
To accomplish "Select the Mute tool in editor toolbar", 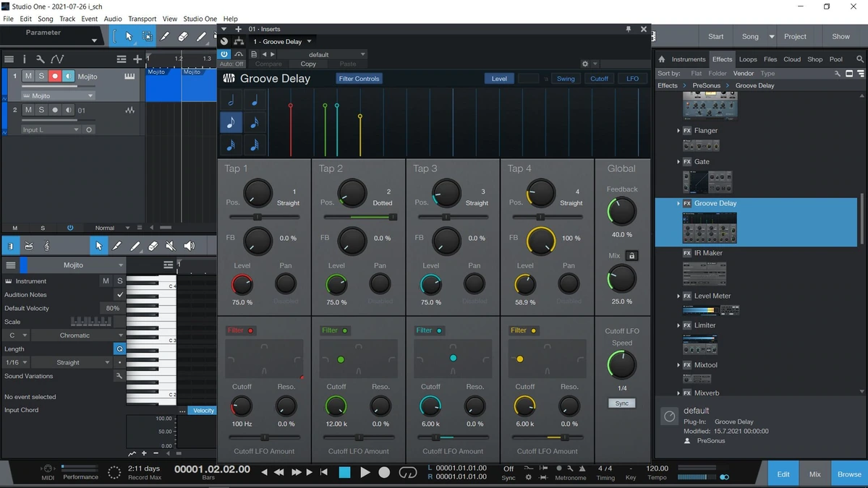I will pyautogui.click(x=171, y=246).
